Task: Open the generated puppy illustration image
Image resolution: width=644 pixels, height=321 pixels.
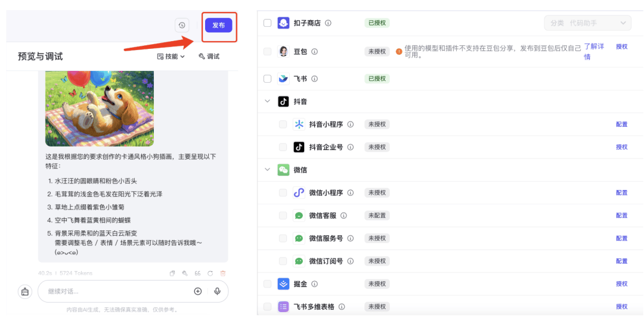Action: 100,108
